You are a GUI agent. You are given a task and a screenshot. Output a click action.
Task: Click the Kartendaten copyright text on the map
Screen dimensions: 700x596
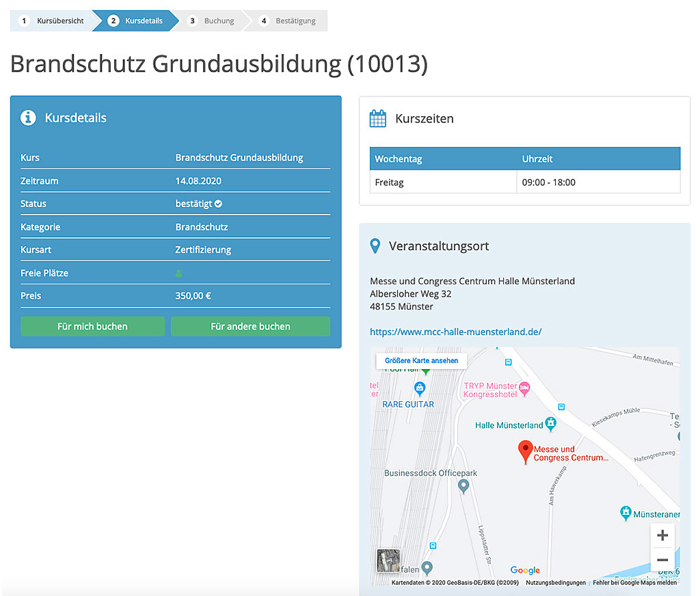pyautogui.click(x=455, y=582)
